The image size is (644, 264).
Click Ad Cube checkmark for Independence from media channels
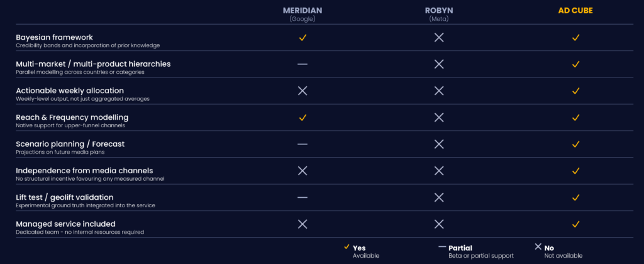click(576, 171)
